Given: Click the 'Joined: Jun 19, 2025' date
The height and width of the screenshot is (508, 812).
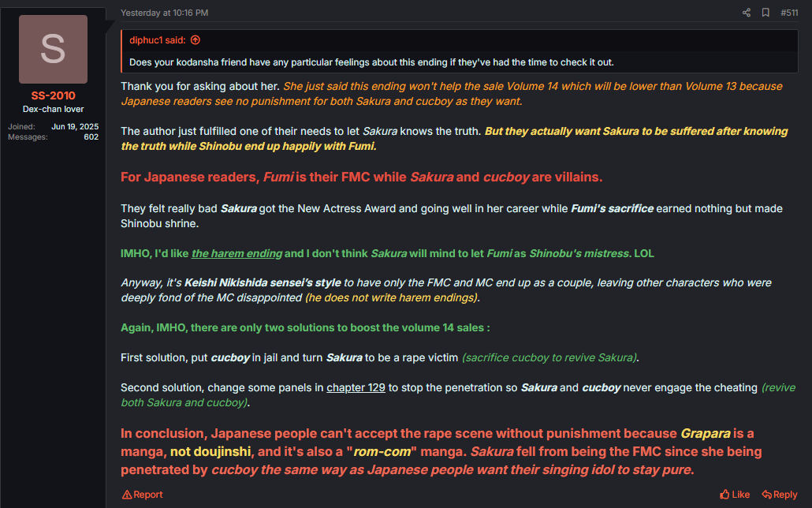Looking at the screenshot, I should point(75,126).
